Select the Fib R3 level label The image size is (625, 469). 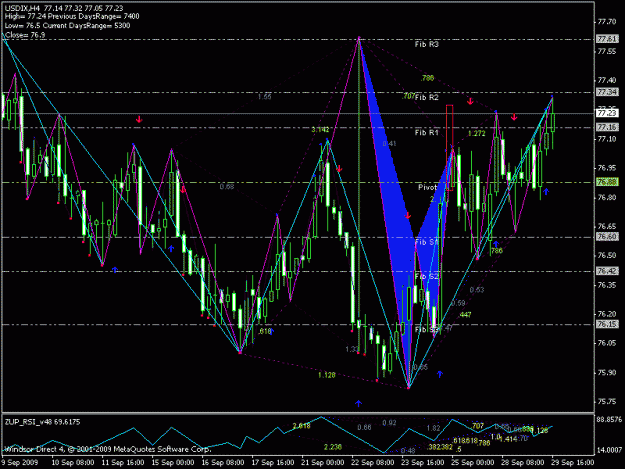point(426,44)
